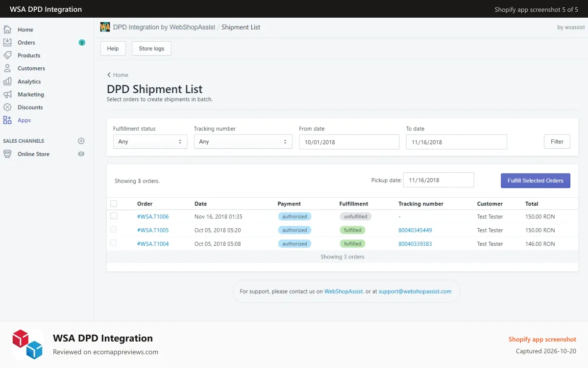Click the Nov 16, 2018 01:35 date cell
Image resolution: width=588 pixels, height=368 pixels.
(218, 216)
